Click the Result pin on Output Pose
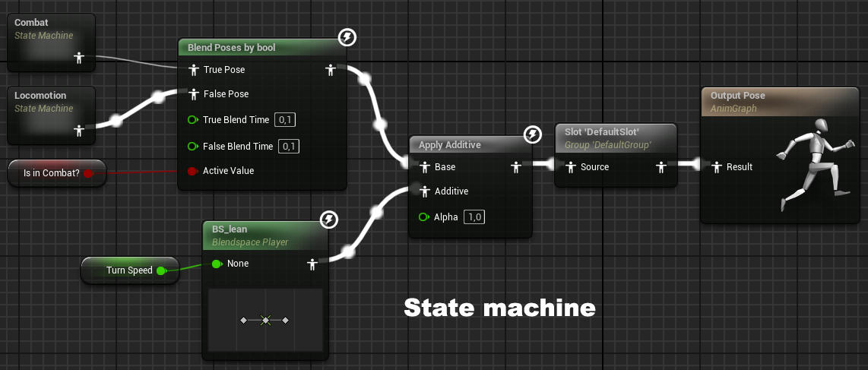Viewport: 868px width, 370px height. pyautogui.click(x=716, y=166)
